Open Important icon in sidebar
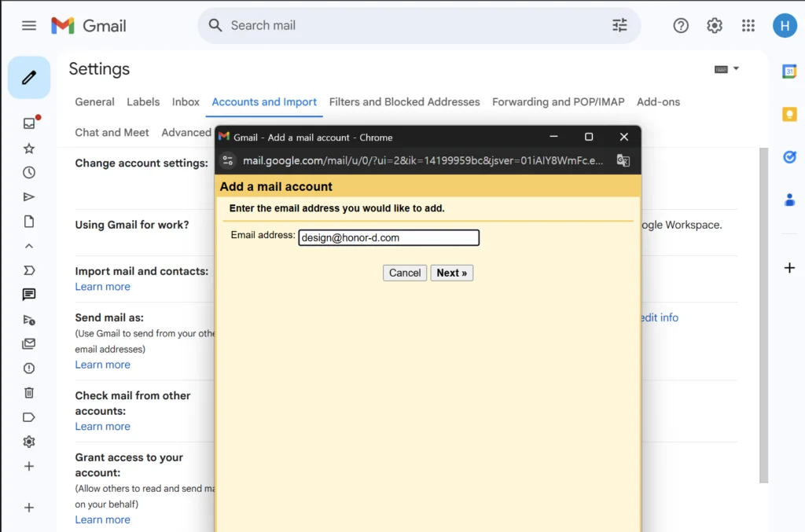Viewport: 805px width, 532px height. click(29, 270)
